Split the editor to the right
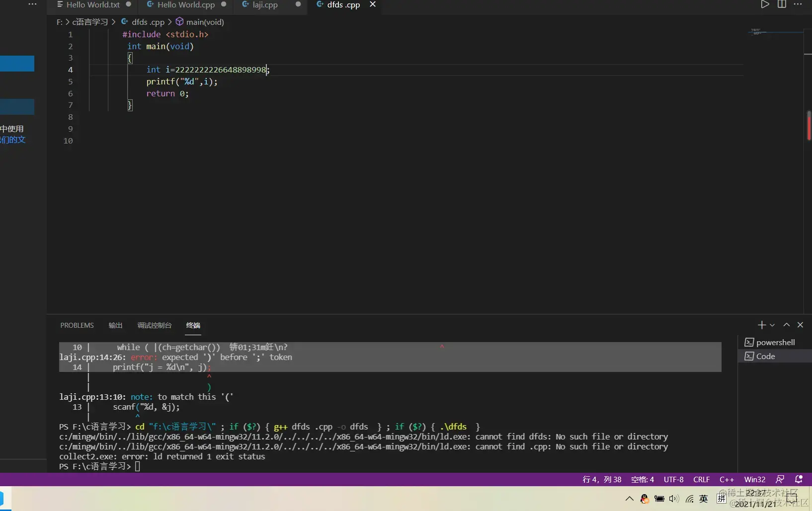Viewport: 812px width, 511px height. click(x=782, y=4)
